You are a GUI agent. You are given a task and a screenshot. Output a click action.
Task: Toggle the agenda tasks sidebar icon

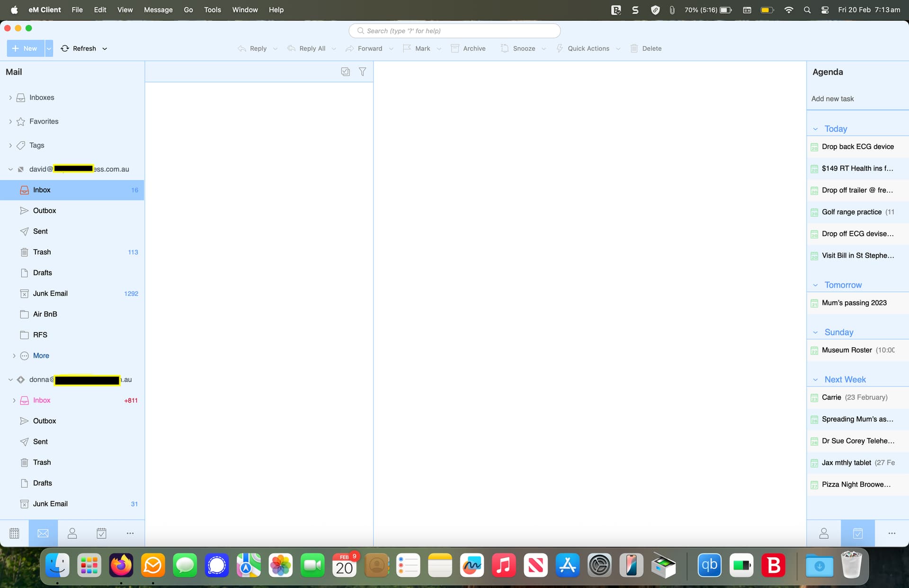point(857,534)
